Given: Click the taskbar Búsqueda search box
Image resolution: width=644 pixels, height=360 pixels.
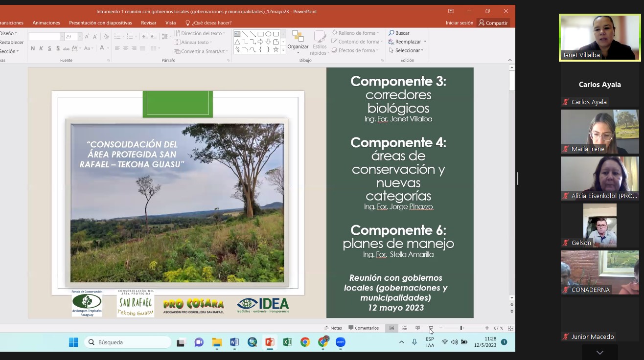Looking at the screenshot, I should [127, 342].
